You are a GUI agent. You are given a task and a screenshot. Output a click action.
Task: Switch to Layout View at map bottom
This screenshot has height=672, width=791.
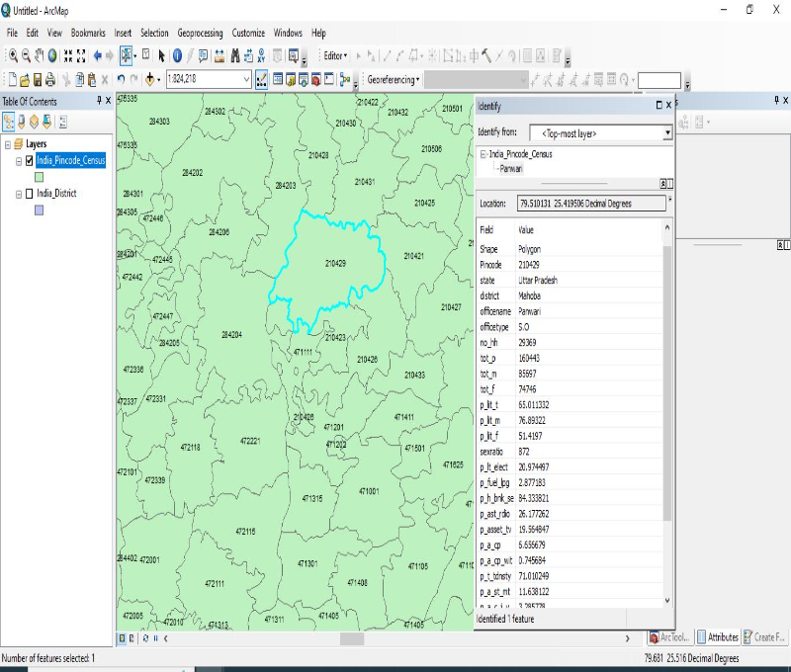click(x=133, y=638)
